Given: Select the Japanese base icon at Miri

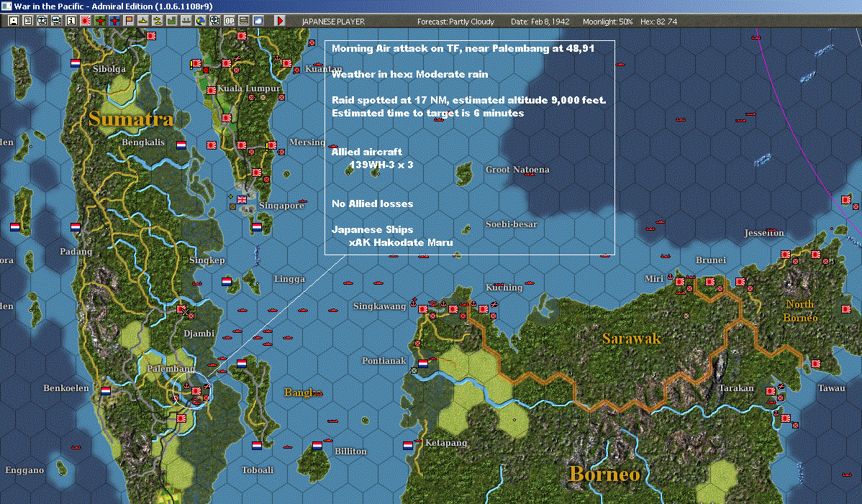Looking at the screenshot, I should (680, 282).
